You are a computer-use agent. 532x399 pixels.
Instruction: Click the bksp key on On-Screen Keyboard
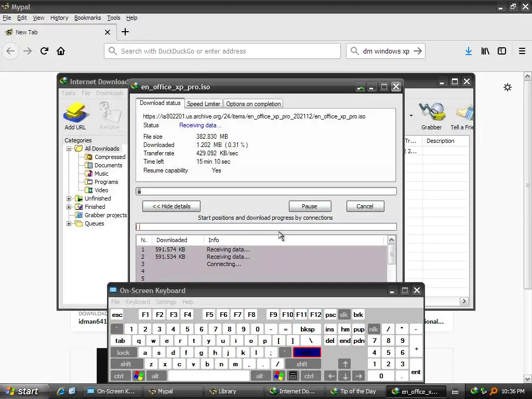click(308, 329)
